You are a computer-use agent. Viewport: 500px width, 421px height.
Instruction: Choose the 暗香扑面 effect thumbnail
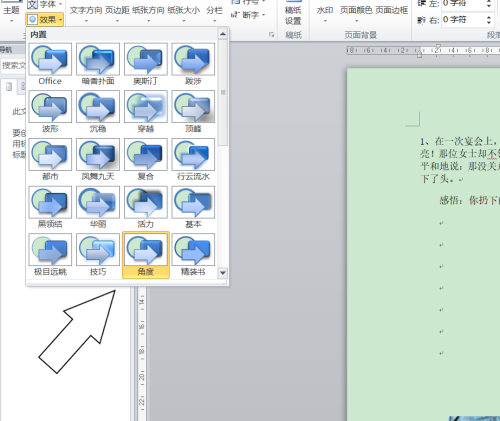point(98,64)
